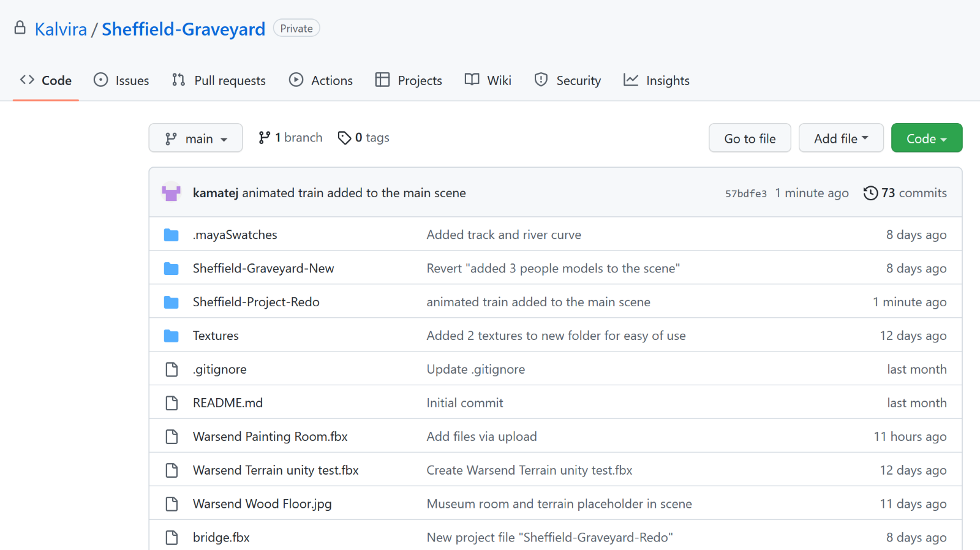Go to the Pull requests tab

click(219, 80)
